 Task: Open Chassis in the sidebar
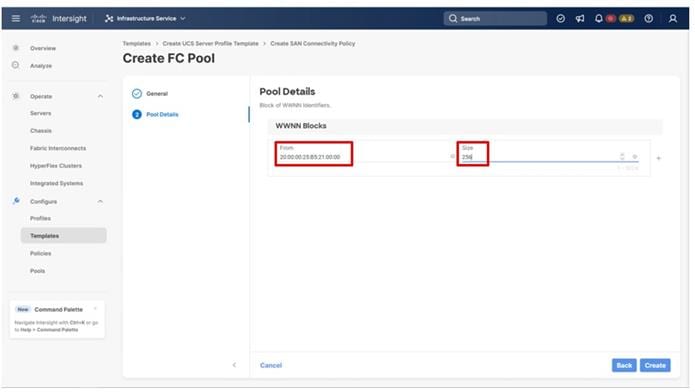(41, 131)
